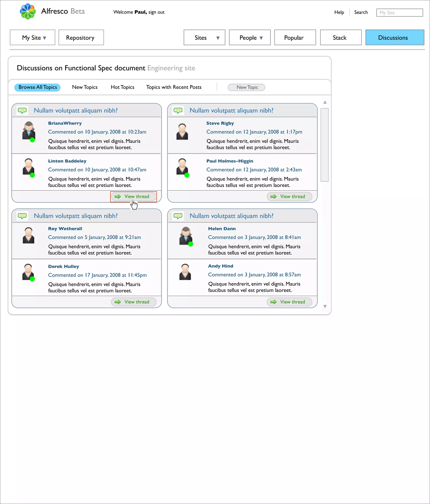Select the Discussions tab
Viewport: 430px width, 504px height.
[x=395, y=37]
